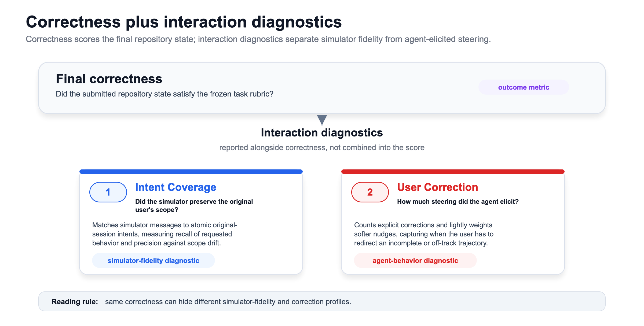Click the 'reported alongside correctness' caption
The image size is (644, 326).
click(322, 147)
